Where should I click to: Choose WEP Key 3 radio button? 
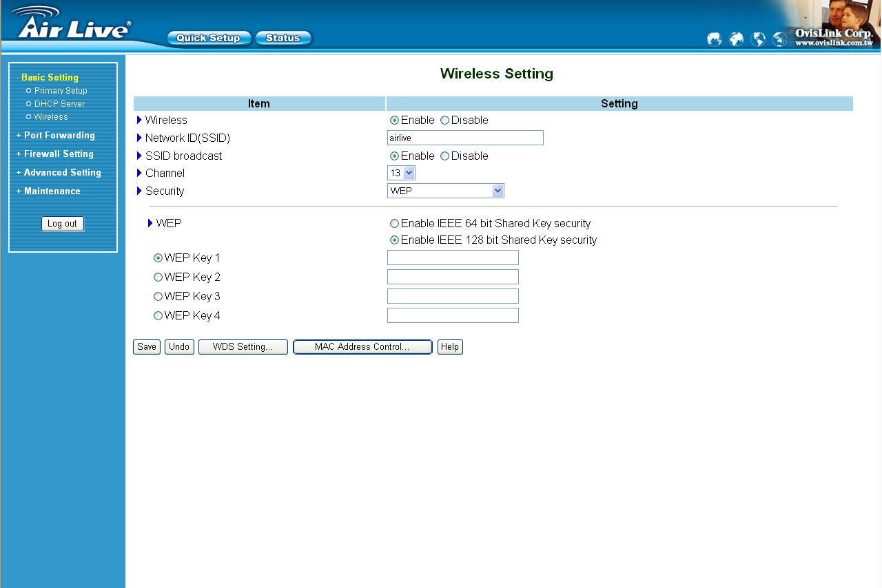tap(158, 297)
